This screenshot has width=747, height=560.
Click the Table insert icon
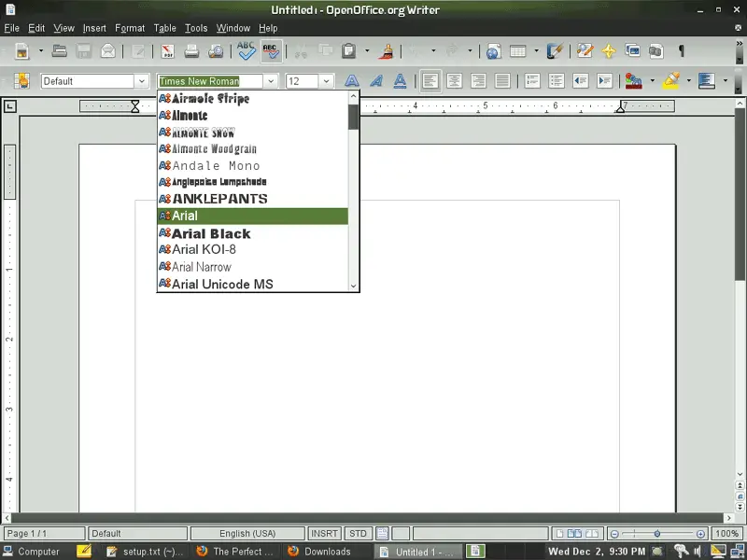tap(517, 51)
